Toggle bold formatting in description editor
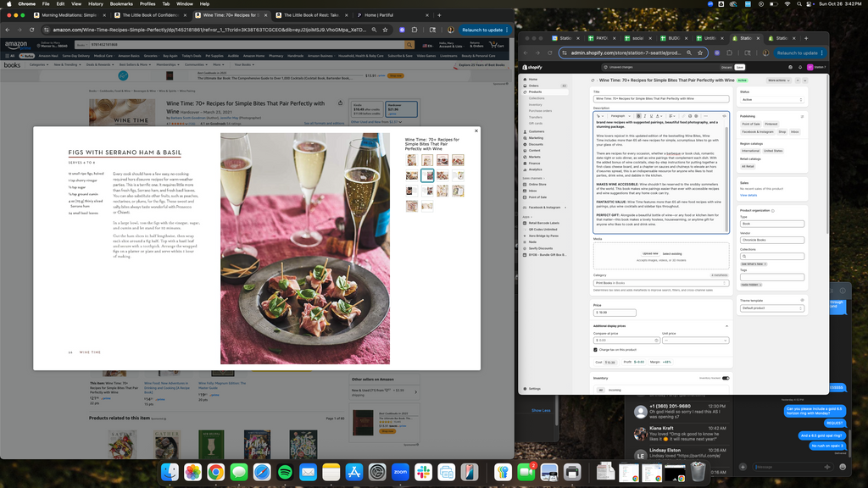The height and width of the screenshot is (488, 868). coord(638,115)
